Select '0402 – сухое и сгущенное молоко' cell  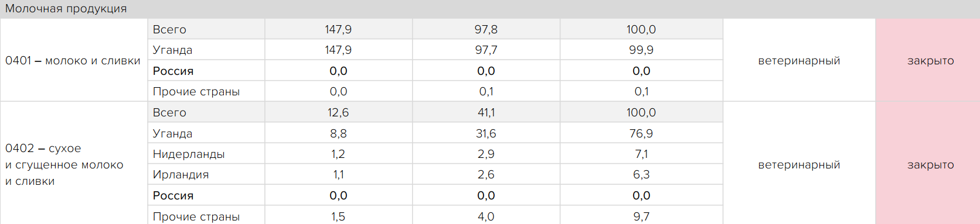coord(74,163)
